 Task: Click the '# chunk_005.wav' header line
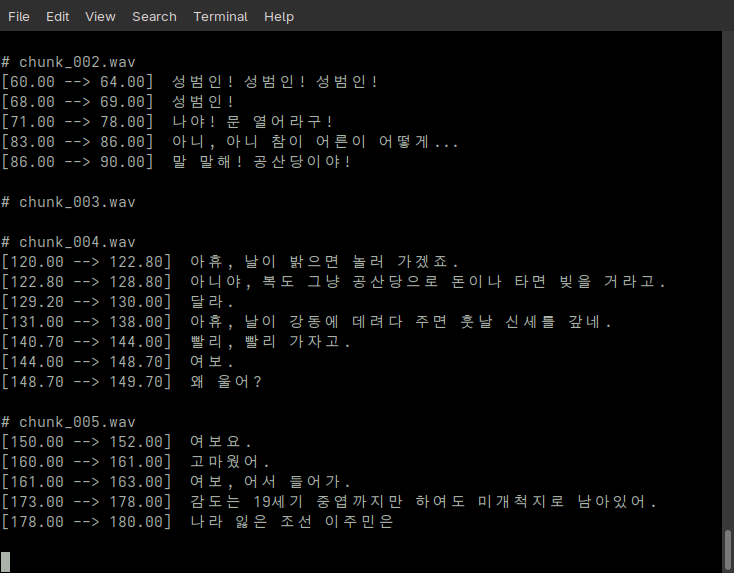[68, 422]
